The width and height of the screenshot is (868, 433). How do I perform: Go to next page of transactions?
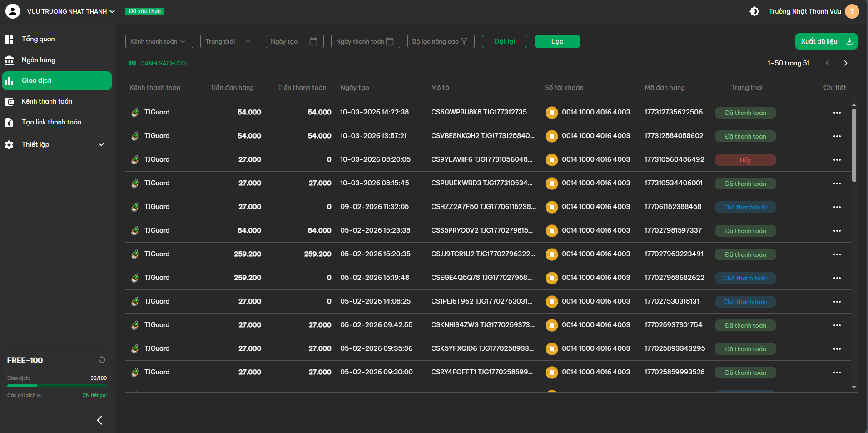tap(845, 63)
